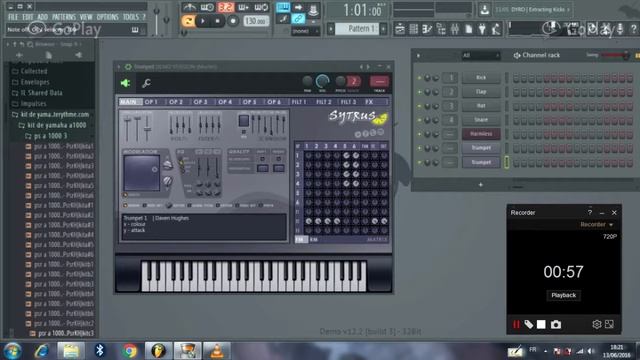Open the PATTERNS menu

[x=64, y=17]
